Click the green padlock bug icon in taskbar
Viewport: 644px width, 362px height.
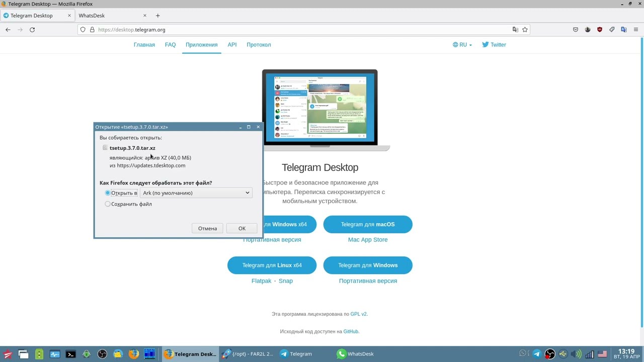coord(87,354)
